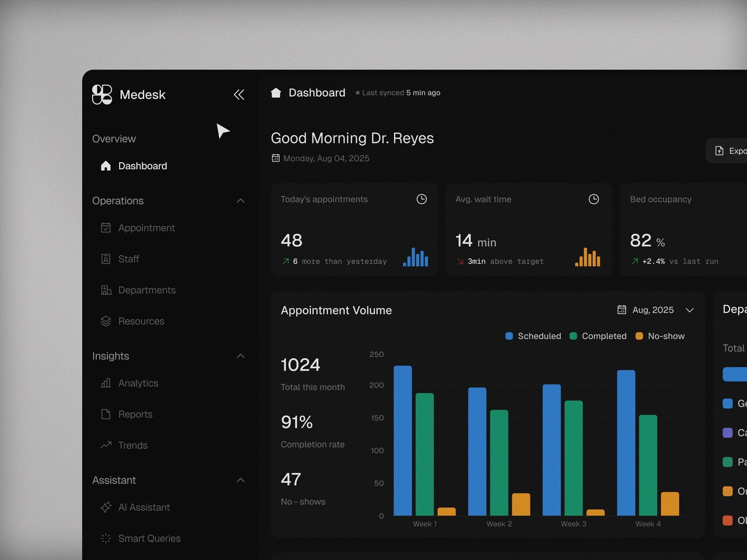Click Week 2 orange No-show bar

(x=521, y=504)
